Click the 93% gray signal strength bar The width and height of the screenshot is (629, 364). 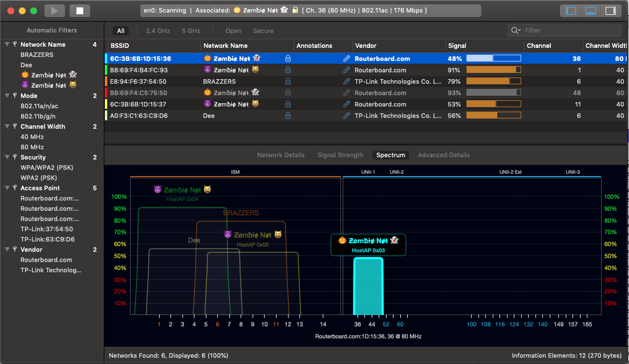click(493, 93)
